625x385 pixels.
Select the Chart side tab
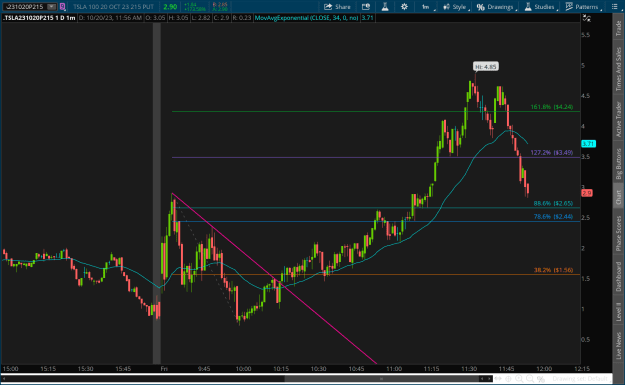point(619,197)
